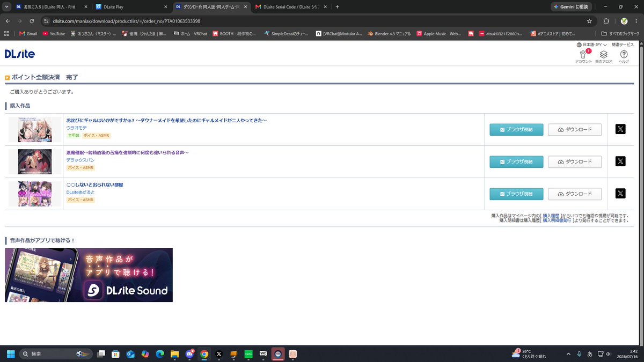Open the weather widget showing 26°C
The image size is (644, 362).
[x=530, y=354]
